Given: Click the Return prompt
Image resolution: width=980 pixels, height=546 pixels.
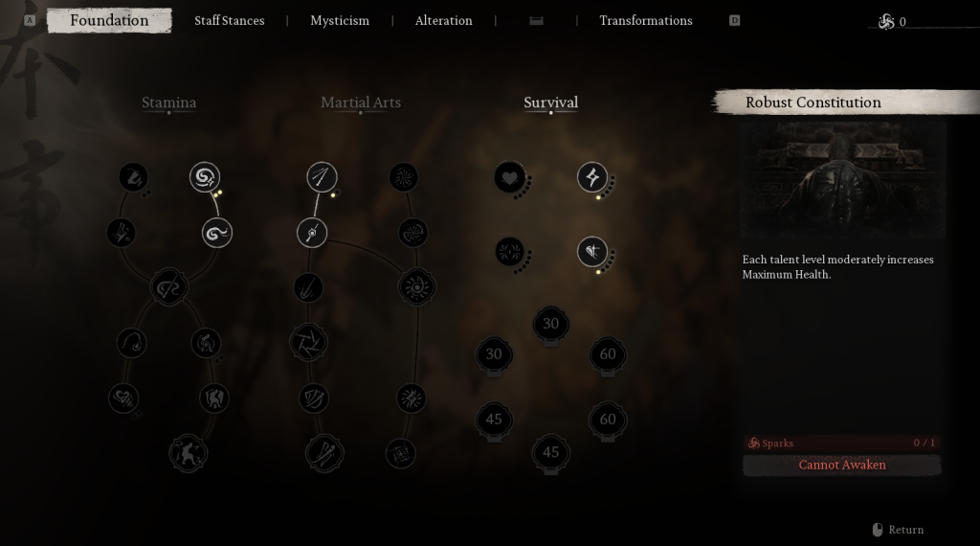Looking at the screenshot, I should [898, 530].
